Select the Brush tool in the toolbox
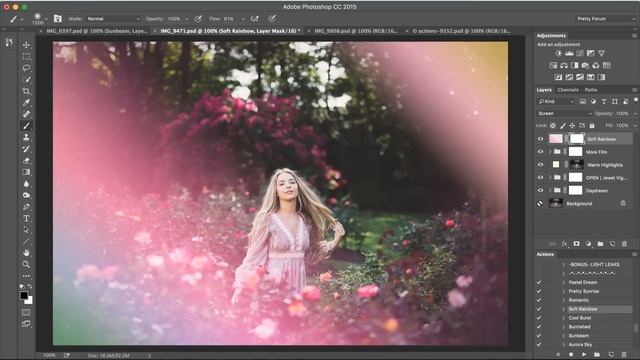This screenshot has width=640, height=360. 27,126
